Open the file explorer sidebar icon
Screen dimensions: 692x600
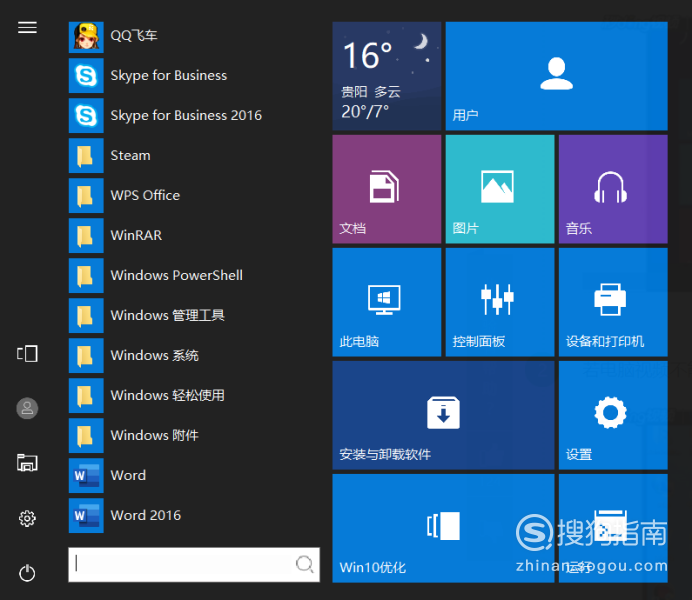tap(27, 463)
